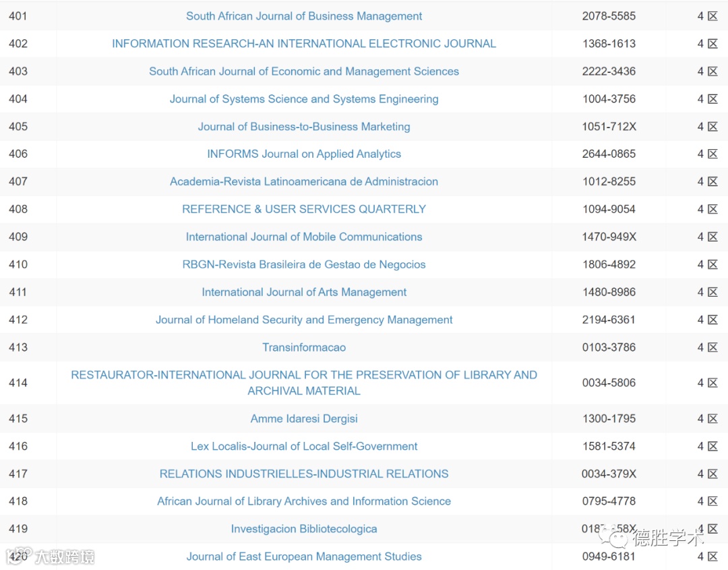The image size is (728, 570).
Task: Click row number 419
Action: click(x=18, y=529)
